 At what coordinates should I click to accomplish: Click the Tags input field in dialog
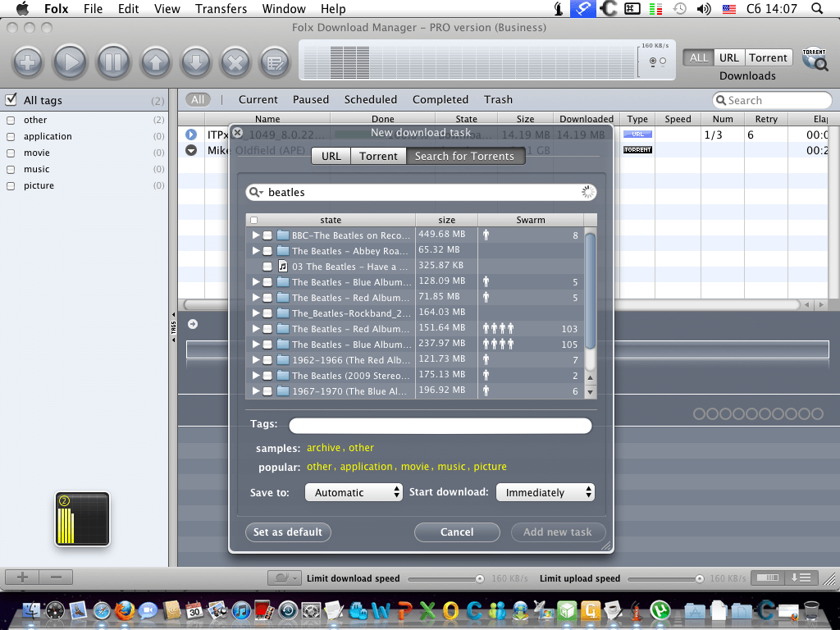pos(441,426)
